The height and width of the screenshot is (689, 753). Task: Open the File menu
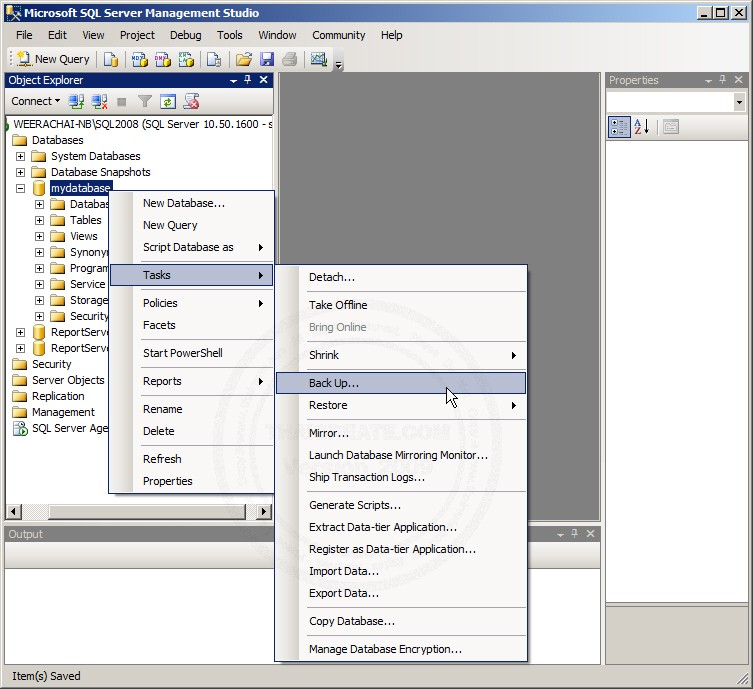point(24,35)
